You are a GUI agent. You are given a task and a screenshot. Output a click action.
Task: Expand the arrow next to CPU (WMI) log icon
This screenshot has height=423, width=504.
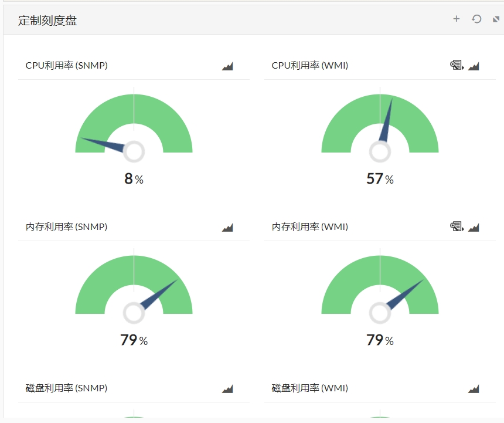click(x=462, y=66)
